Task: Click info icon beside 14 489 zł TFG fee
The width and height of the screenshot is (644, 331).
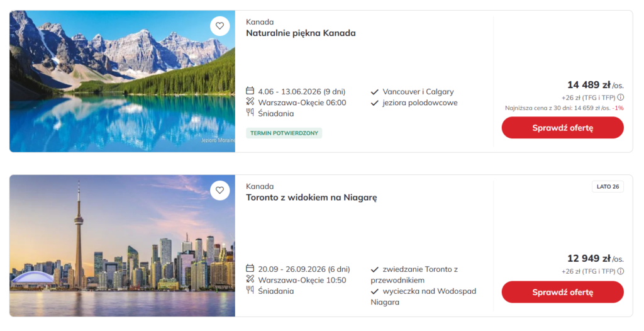Action: click(621, 98)
